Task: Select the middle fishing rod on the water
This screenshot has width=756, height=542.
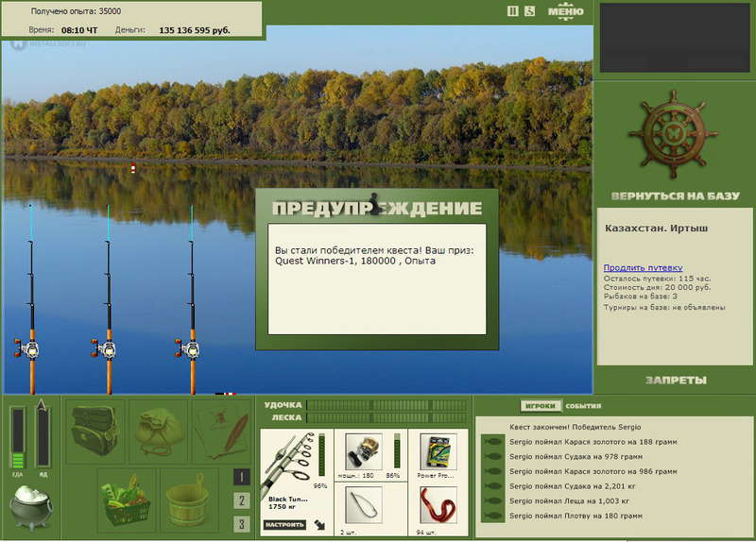Action: point(109,298)
